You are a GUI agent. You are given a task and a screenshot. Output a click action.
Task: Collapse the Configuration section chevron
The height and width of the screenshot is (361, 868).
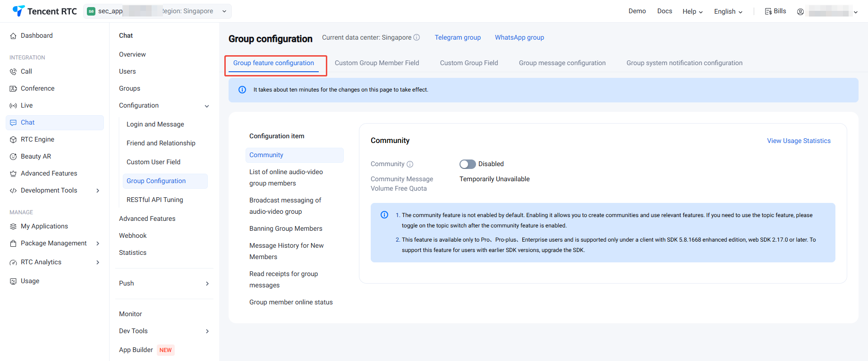[x=207, y=106]
